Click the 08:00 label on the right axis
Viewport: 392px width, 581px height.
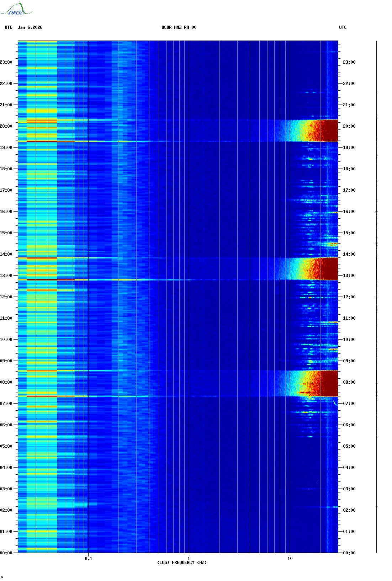(349, 382)
